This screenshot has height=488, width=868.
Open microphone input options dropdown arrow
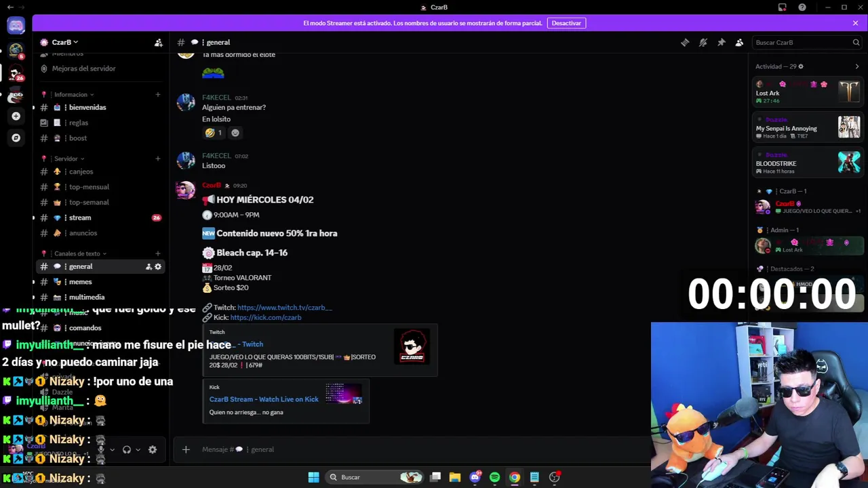[112, 449]
